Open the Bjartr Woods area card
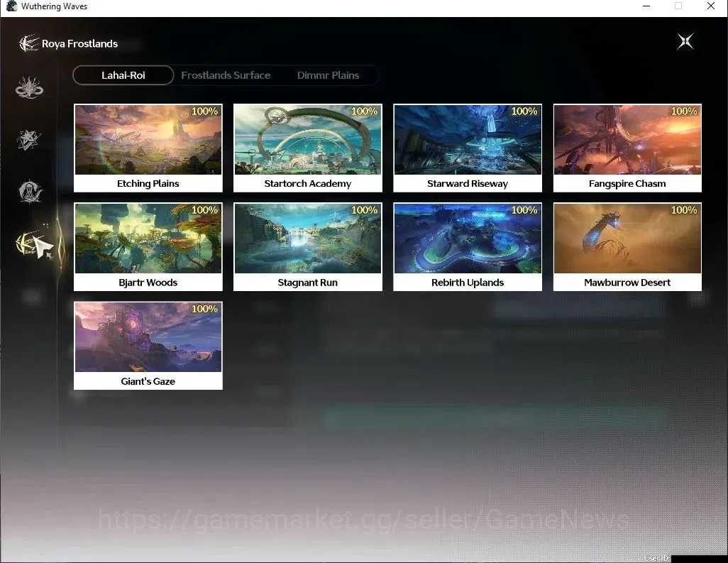 click(x=148, y=246)
